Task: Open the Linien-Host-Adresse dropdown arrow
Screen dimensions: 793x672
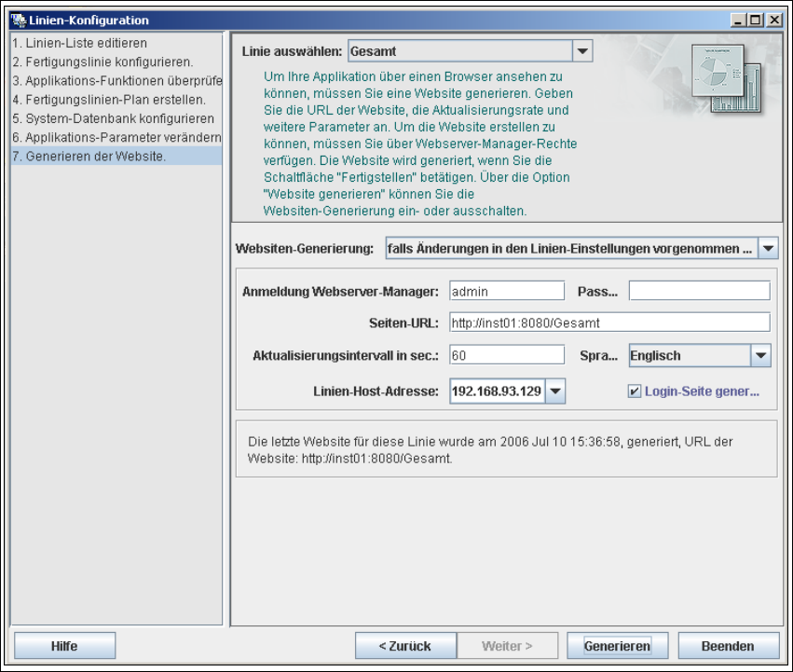Action: coord(555,391)
